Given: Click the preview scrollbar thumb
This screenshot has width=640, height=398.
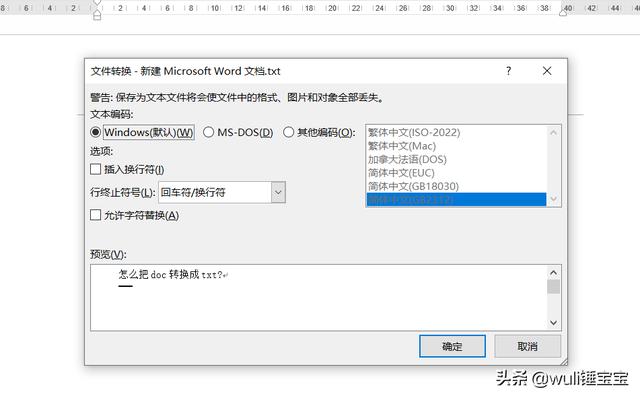Looking at the screenshot, I should point(553,287).
